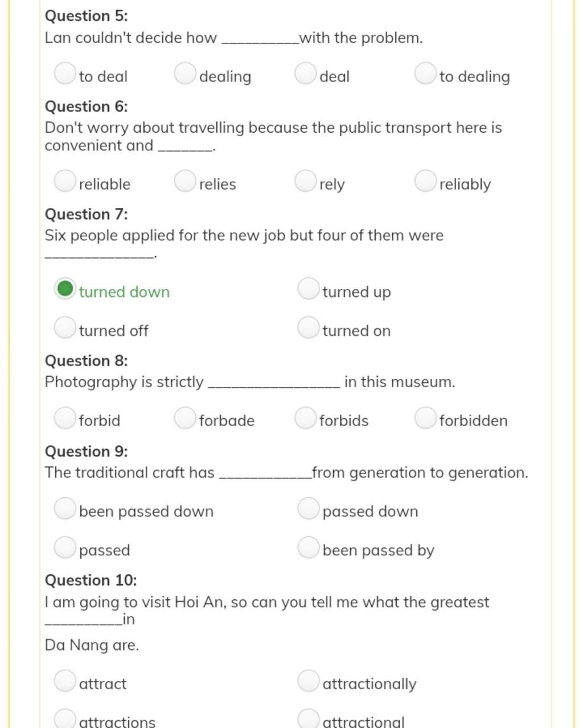This screenshot has height=728, width=583.
Task: Choose 'forbade' radio option
Action: [185, 418]
